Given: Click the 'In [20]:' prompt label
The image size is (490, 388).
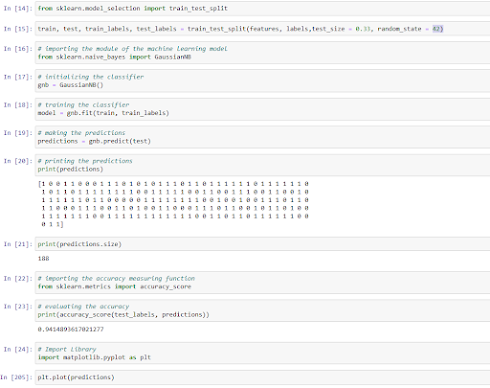Looking at the screenshot, I should tap(18, 161).
